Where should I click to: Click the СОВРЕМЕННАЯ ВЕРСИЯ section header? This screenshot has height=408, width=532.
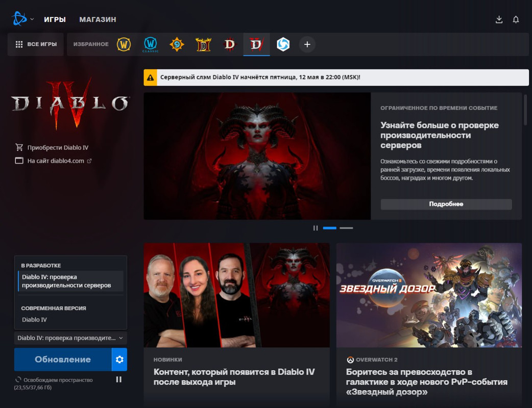click(x=54, y=309)
